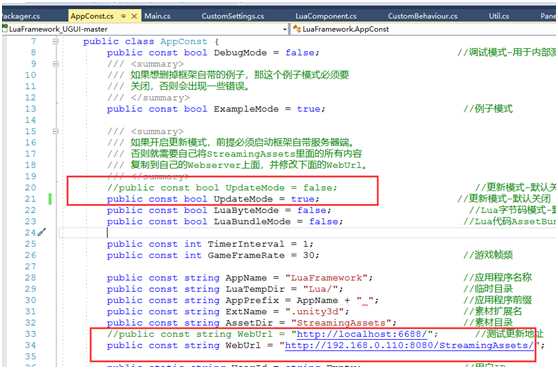Viewport: 558px width, 369px height.
Task: Pin the AppConst.cs tab
Action: (x=123, y=16)
